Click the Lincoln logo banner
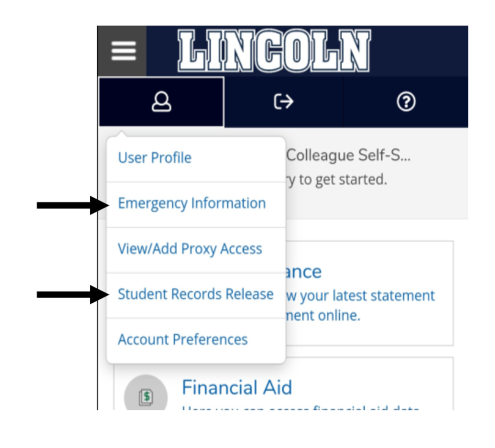The height and width of the screenshot is (448, 495). 274,52
